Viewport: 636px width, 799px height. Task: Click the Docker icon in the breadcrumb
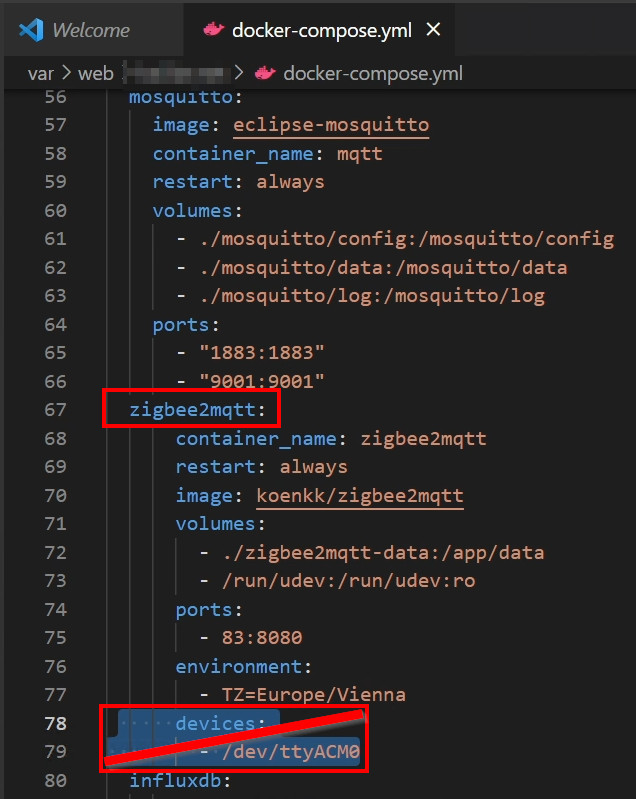(x=265, y=73)
